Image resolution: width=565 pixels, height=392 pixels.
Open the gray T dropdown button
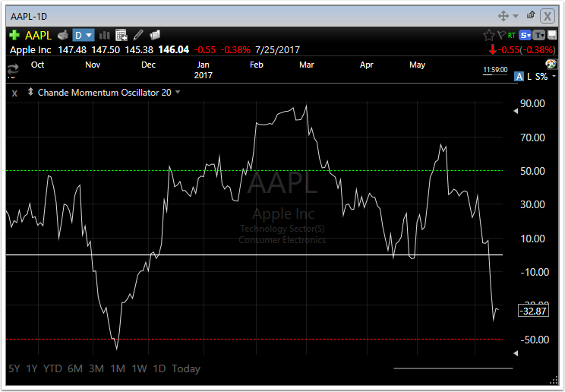(538, 36)
